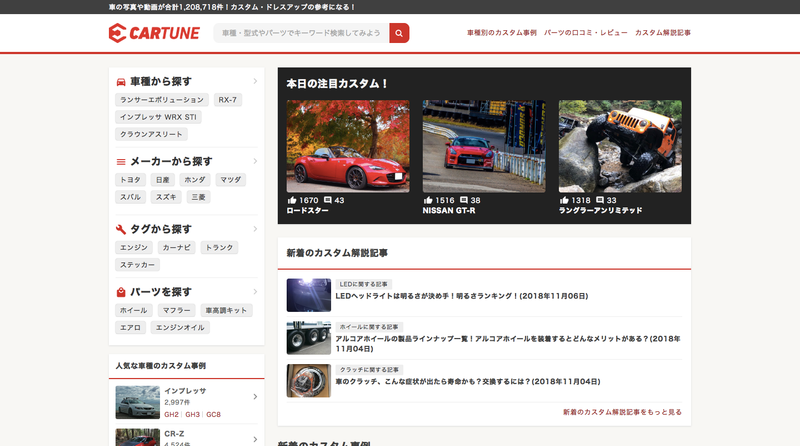Click the CARTUNE logo

click(x=154, y=33)
